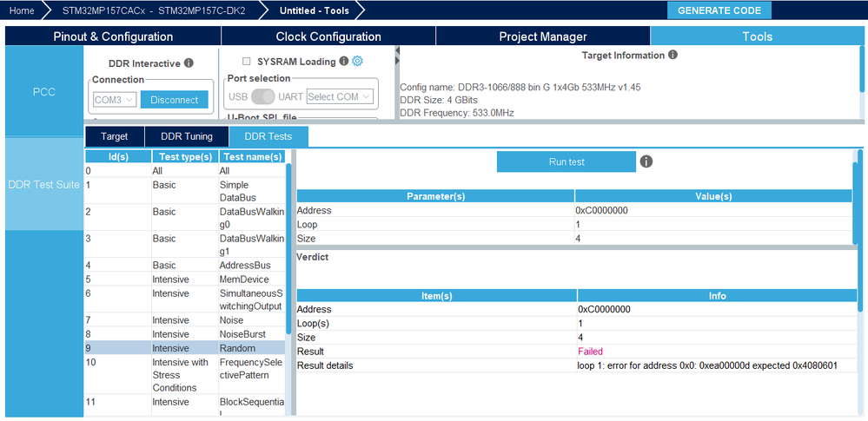Toggle USB/UART port switch
Viewport: 868px width, 421px height.
(x=263, y=96)
